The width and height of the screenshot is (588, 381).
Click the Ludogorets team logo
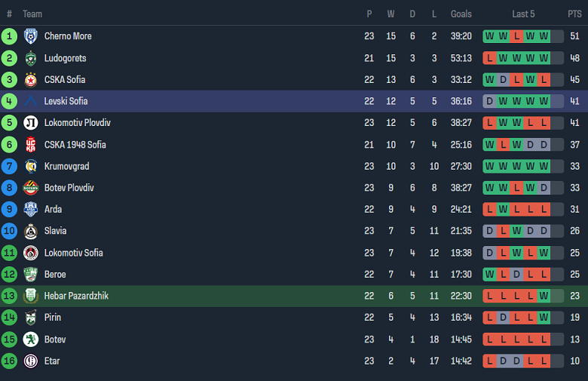pyautogui.click(x=31, y=58)
